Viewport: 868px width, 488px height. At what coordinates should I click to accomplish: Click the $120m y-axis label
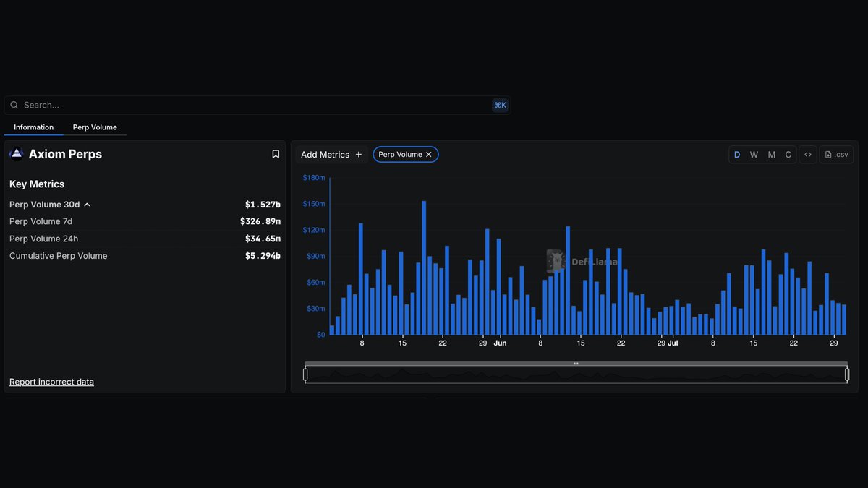314,230
